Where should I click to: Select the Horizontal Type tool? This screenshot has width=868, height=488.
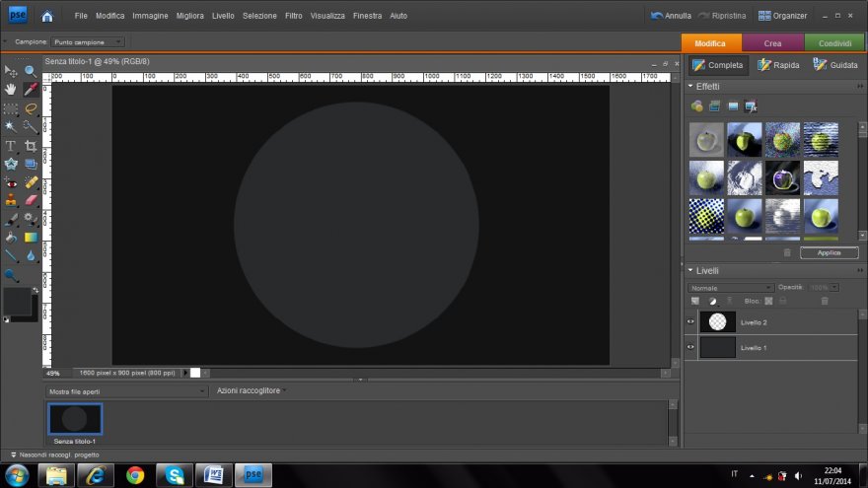(11, 146)
